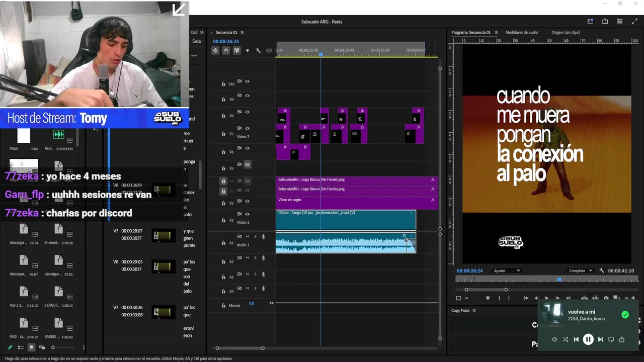Image resolution: width=644 pixels, height=362 pixels.
Task: Select the Secuencia 01 timeline tab
Action: (x=226, y=32)
